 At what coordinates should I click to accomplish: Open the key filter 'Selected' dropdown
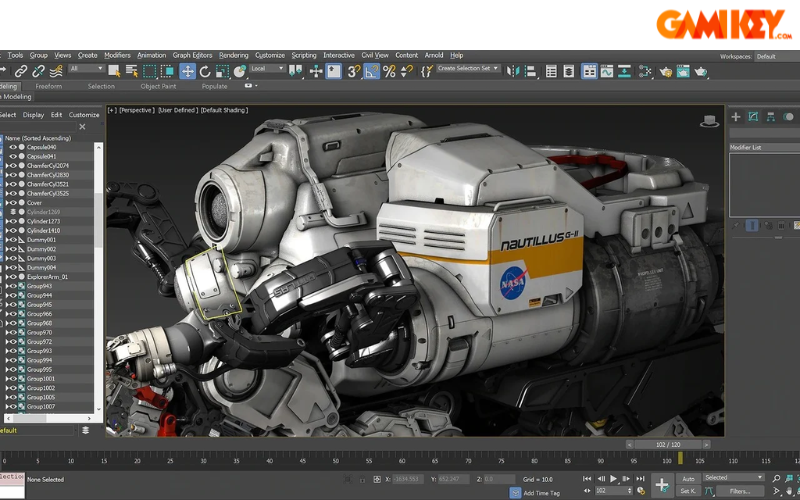(734, 478)
